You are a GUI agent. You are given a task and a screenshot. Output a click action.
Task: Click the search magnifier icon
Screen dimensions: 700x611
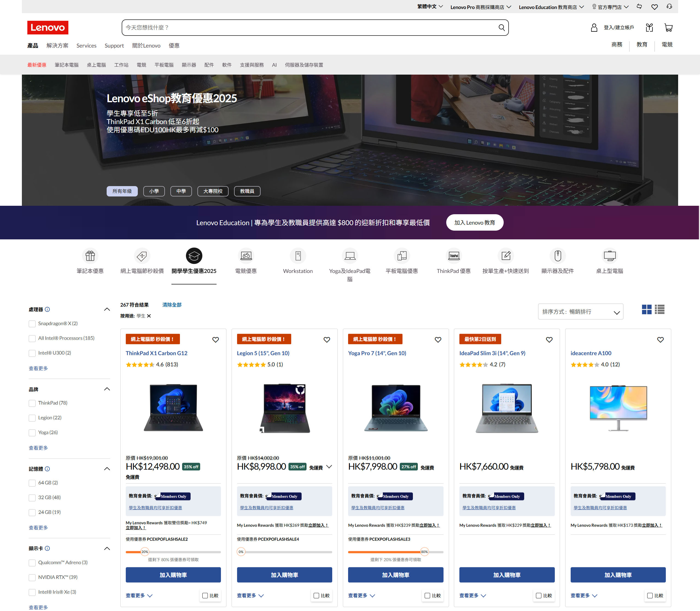pos(501,28)
